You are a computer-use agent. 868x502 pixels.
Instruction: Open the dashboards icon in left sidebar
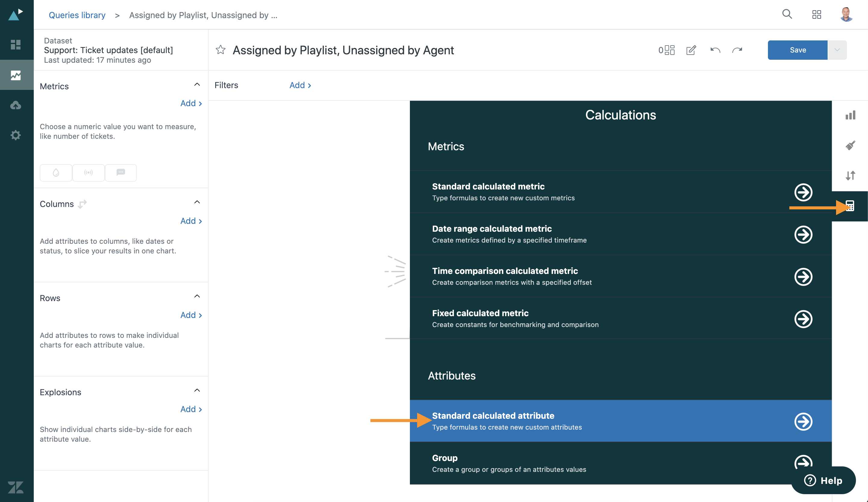pos(16,44)
